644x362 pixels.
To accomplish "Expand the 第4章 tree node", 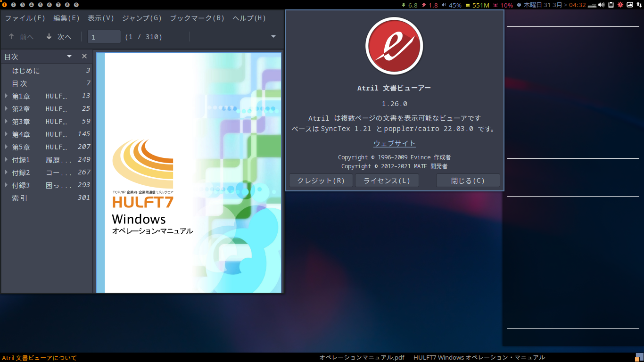I will point(6,134).
